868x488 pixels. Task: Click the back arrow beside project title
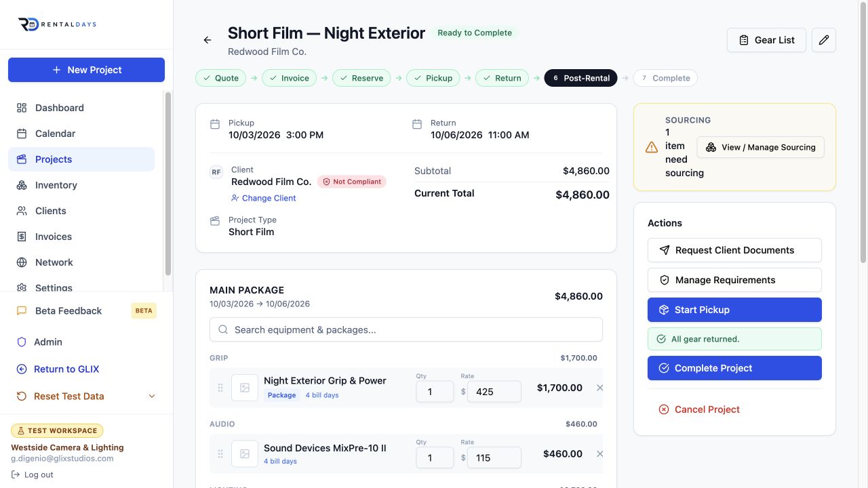coord(208,40)
